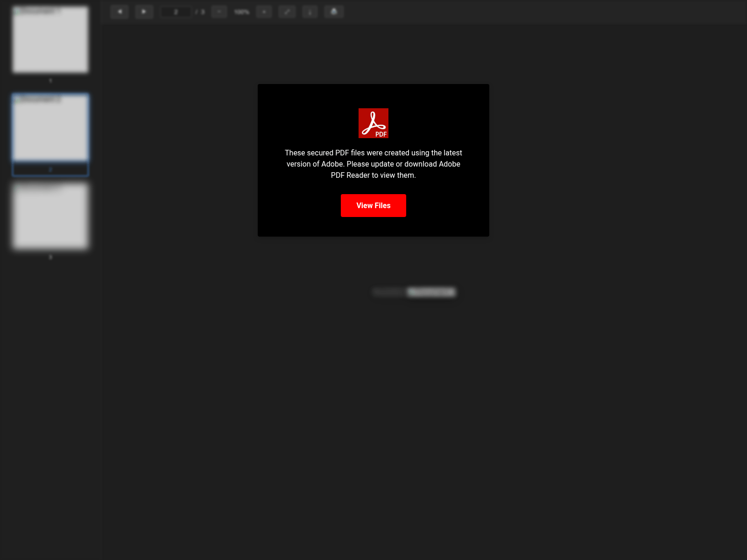Viewport: 747px width, 560px height.
Task: Select the highlighted page 2 thumbnail
Action: [50, 135]
